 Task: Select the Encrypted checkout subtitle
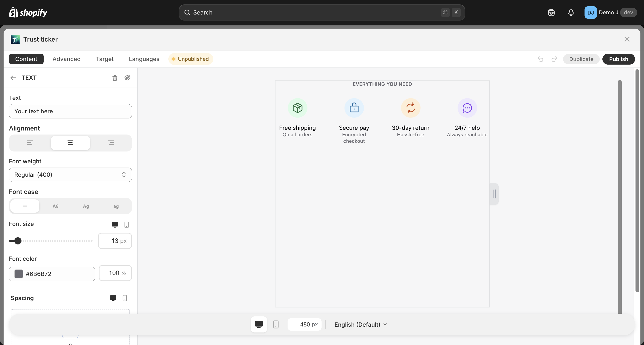pyautogui.click(x=354, y=138)
